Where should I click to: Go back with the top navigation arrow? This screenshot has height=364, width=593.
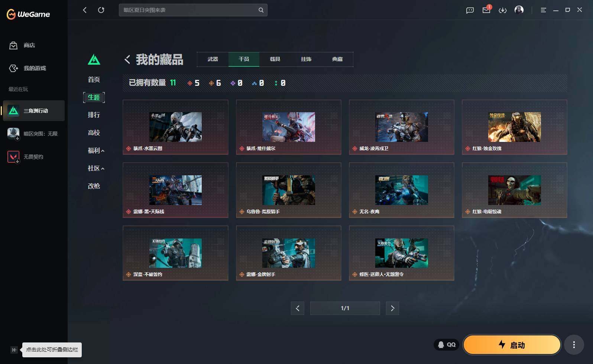point(85,10)
